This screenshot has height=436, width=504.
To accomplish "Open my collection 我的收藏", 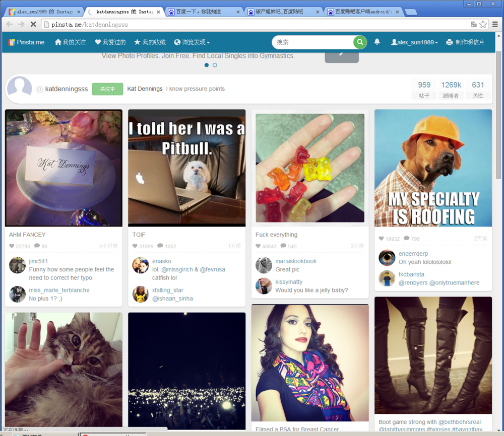I will (150, 42).
